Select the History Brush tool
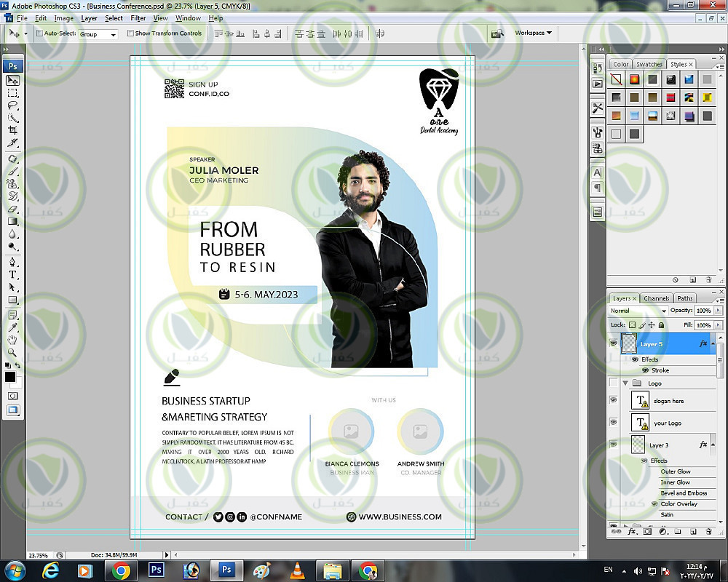Viewport: 728px width, 582px height. tap(12, 196)
